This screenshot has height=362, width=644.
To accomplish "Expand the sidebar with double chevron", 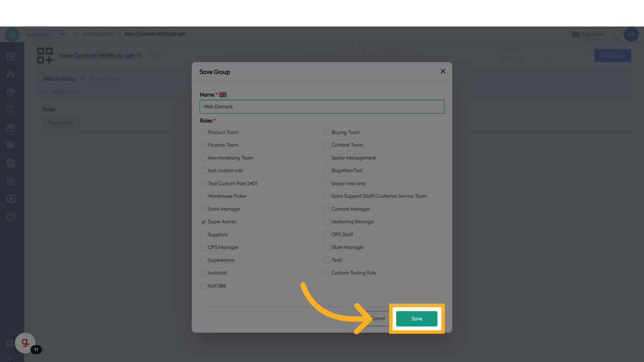I will pyautogui.click(x=10, y=358).
